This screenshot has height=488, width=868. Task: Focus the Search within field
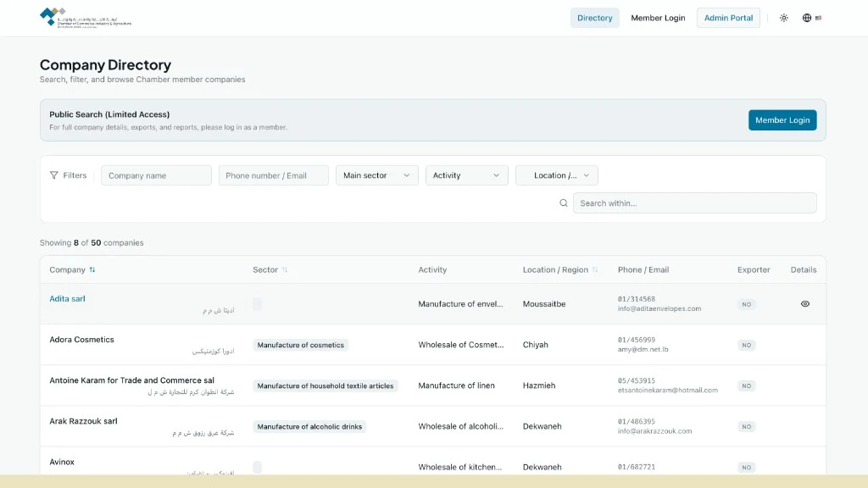[695, 203]
